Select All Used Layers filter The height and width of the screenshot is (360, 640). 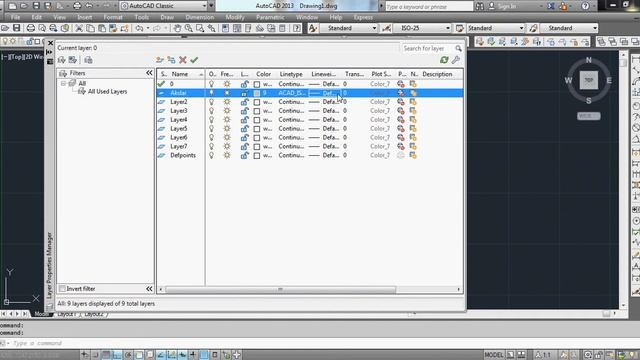(x=107, y=92)
